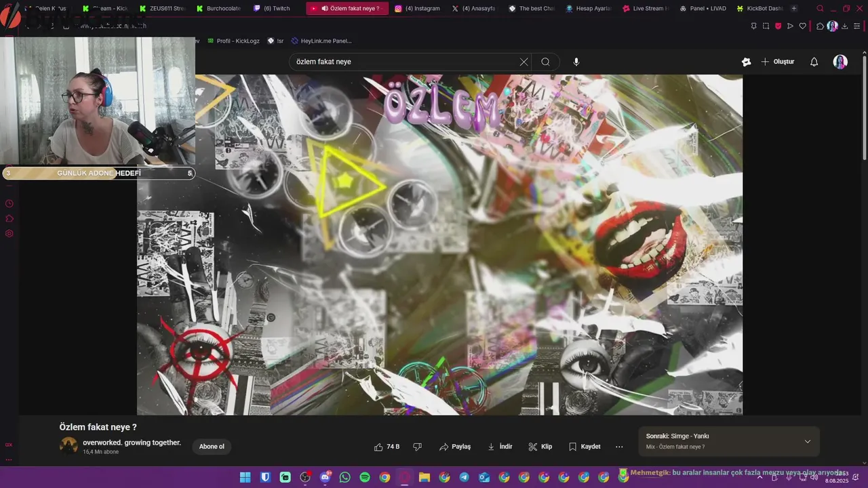Viewport: 868px width, 488px height.
Task: Click the YouTube search magnifier button
Action: (x=545, y=62)
